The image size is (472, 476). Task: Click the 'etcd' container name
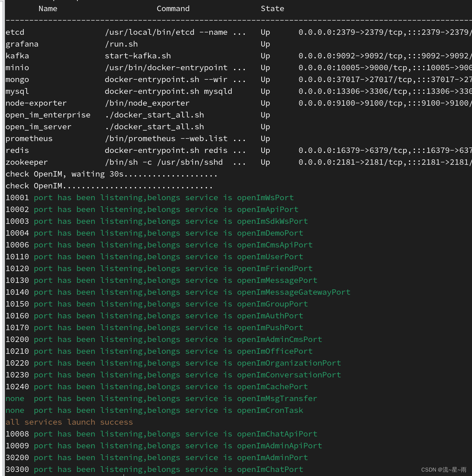pyautogui.click(x=15, y=32)
